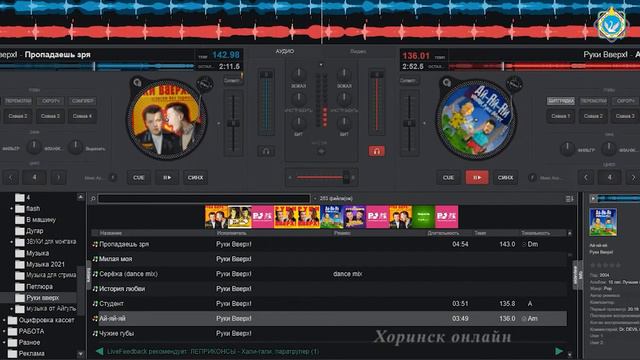Decrease left deck loop length arrow
640x360 pixels.
[x=11, y=178]
